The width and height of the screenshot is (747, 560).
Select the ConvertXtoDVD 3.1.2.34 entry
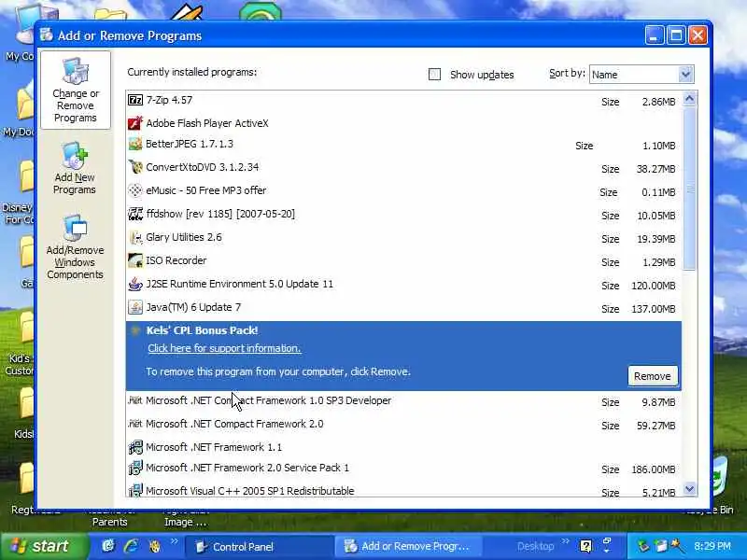pos(404,168)
